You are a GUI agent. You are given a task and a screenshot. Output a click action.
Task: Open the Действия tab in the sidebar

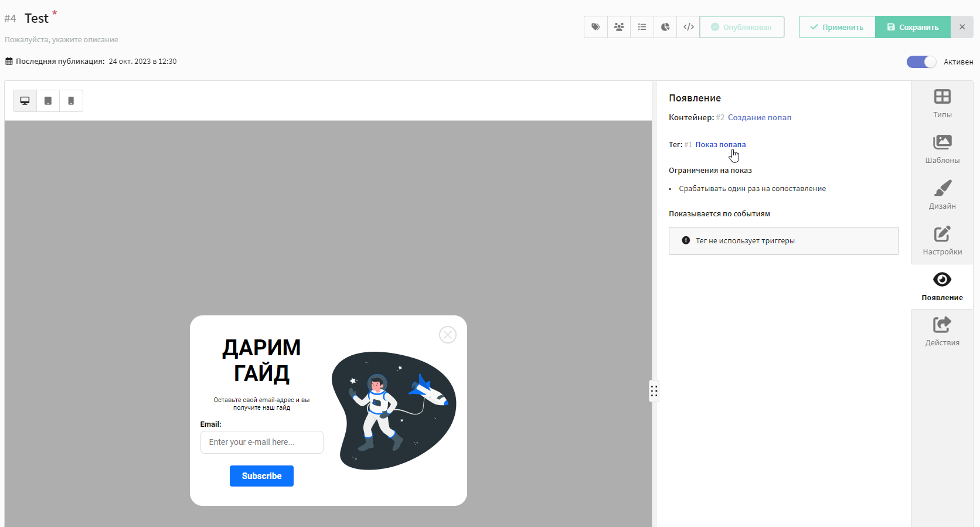942,332
